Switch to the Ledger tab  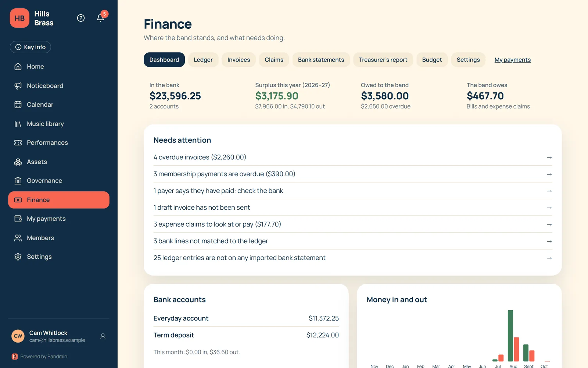[x=203, y=60]
